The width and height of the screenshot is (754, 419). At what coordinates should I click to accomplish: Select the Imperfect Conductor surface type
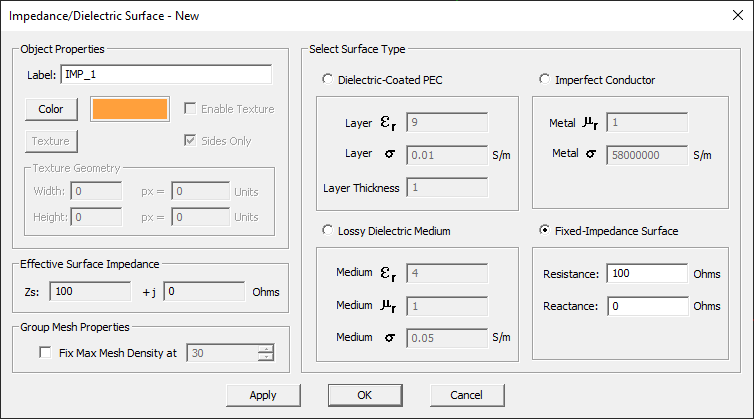tap(545, 80)
